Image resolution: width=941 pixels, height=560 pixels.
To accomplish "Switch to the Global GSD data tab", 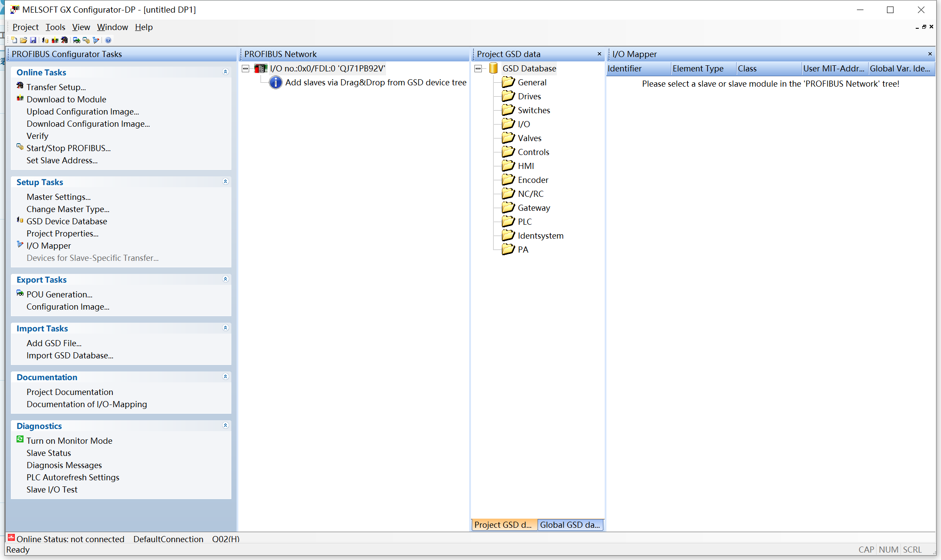I will click(570, 525).
